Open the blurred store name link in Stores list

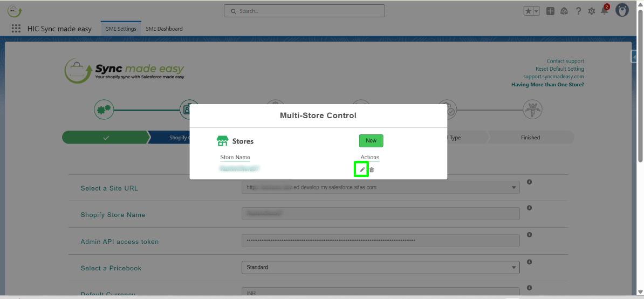pyautogui.click(x=239, y=168)
